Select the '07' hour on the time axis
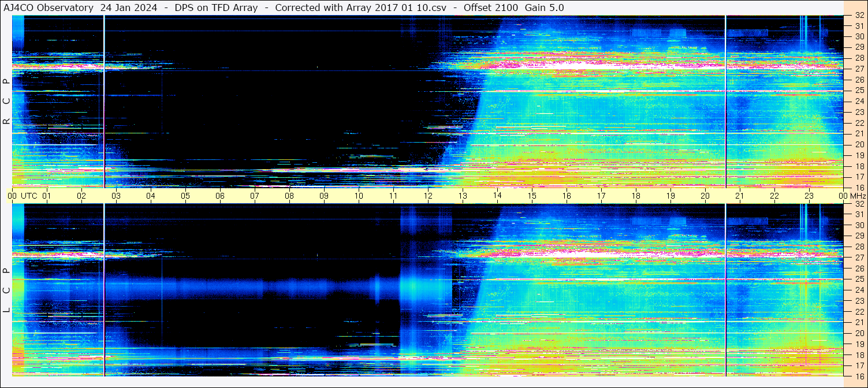This screenshot has height=388, width=868. [x=255, y=196]
